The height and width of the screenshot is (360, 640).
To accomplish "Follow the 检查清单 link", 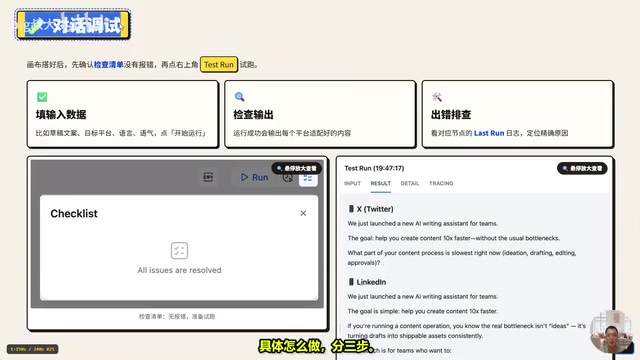I will [x=109, y=64].
